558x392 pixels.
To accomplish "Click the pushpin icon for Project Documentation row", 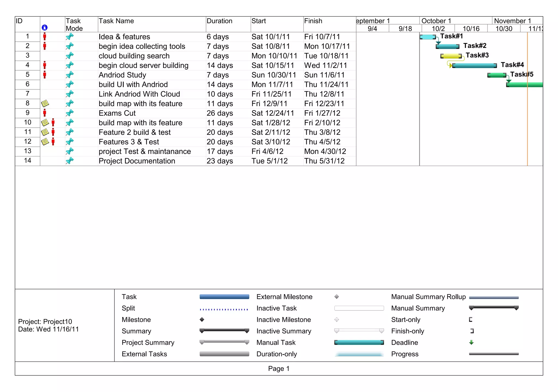I will [x=70, y=161].
